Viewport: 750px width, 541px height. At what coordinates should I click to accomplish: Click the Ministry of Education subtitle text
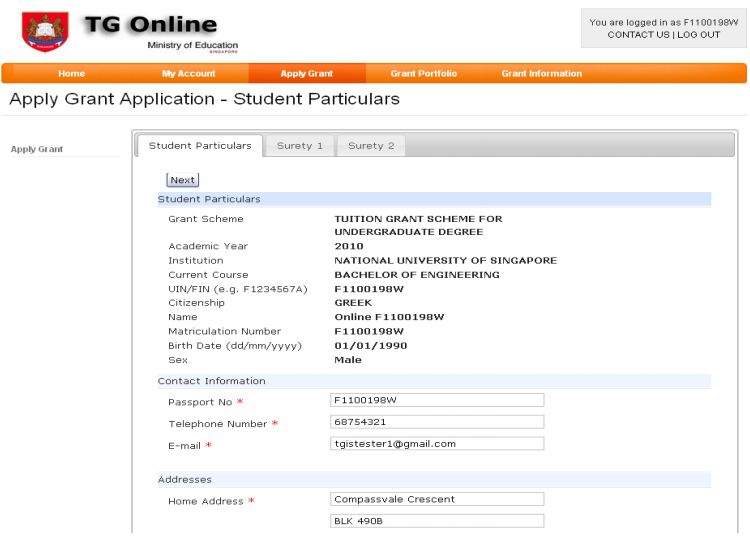click(192, 45)
